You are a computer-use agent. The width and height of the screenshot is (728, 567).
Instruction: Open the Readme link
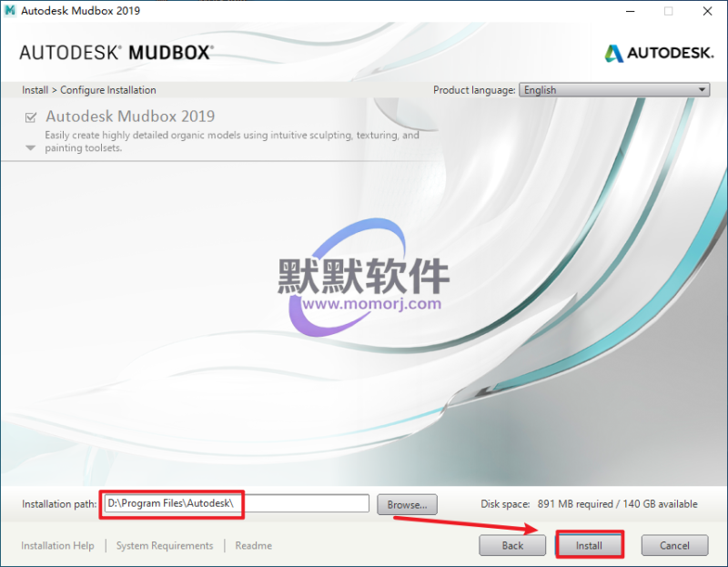[x=253, y=545]
